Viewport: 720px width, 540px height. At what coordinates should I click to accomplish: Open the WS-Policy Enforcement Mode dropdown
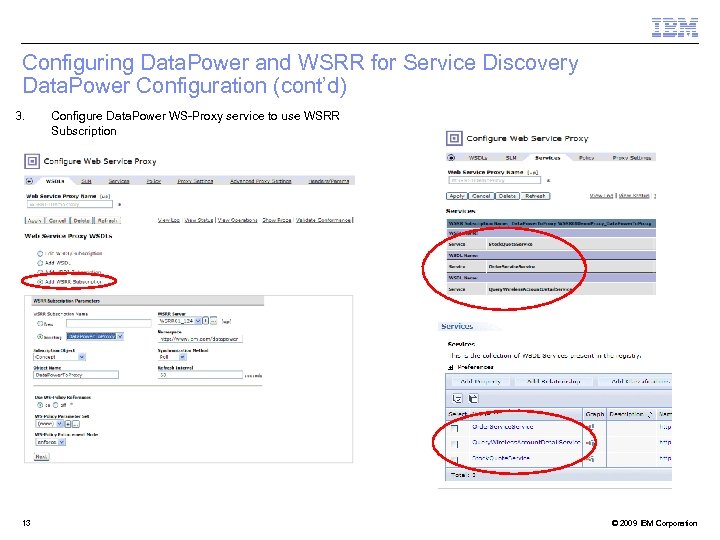(51, 442)
